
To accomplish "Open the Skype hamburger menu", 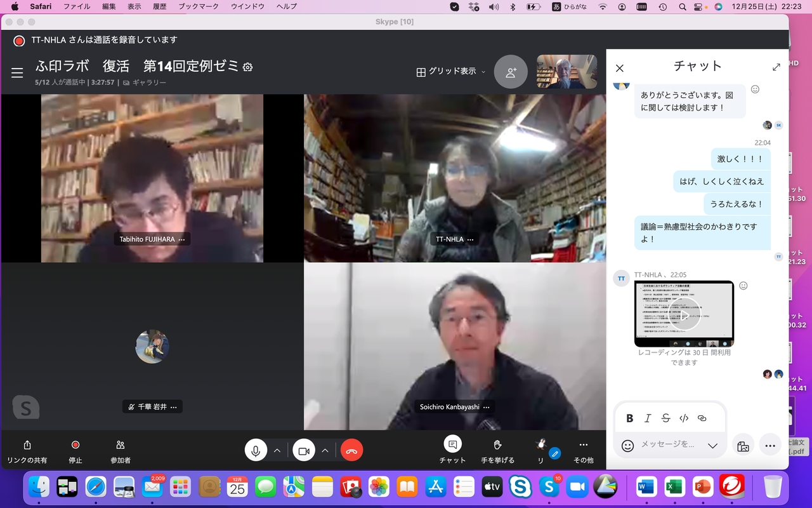I will click(x=17, y=73).
